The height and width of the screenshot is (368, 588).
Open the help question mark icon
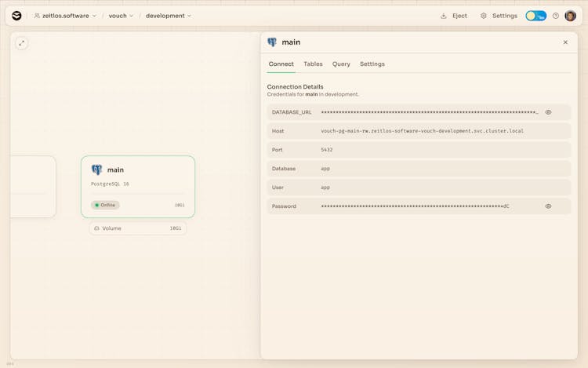pyautogui.click(x=556, y=16)
